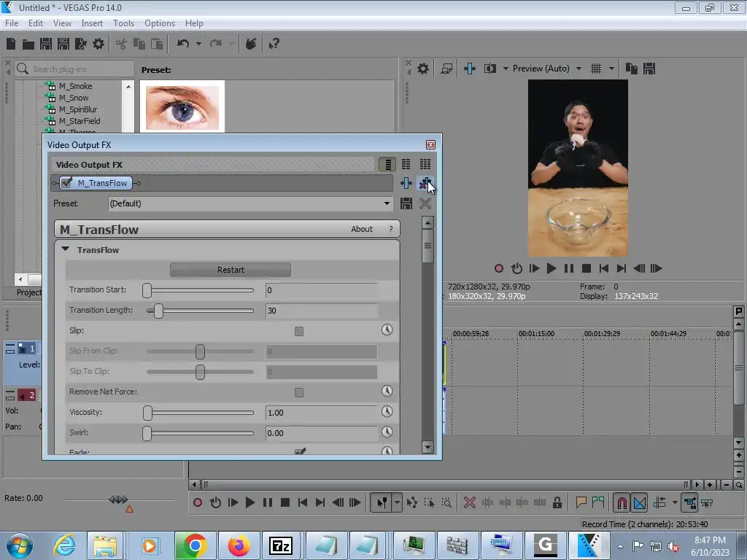Open Firefox from the taskbar
Screen dimensions: 747x560
[x=239, y=545]
